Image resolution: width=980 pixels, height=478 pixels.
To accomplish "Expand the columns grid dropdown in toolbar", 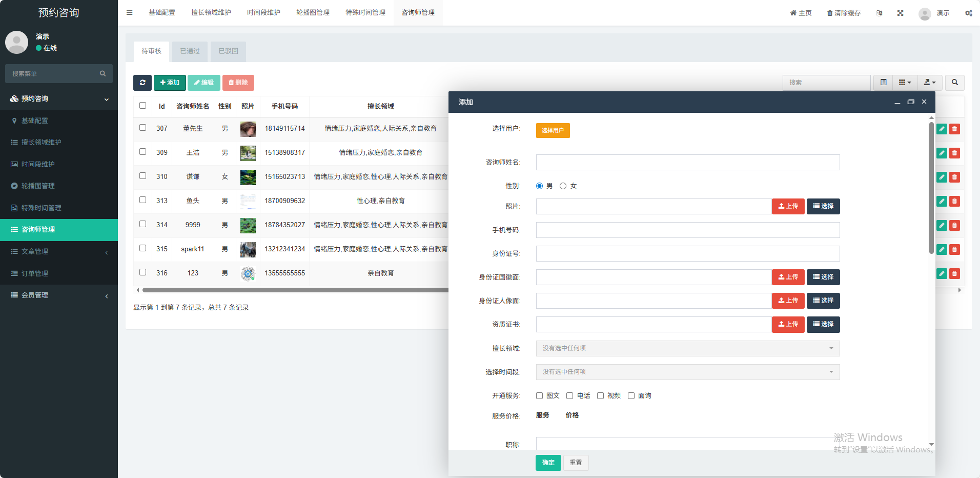I will (905, 83).
